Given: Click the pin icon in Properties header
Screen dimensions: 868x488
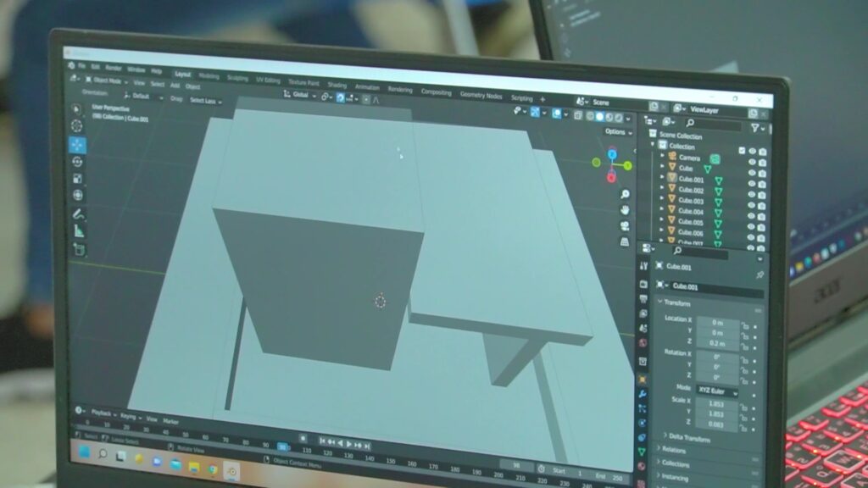Looking at the screenshot, I should [x=759, y=275].
